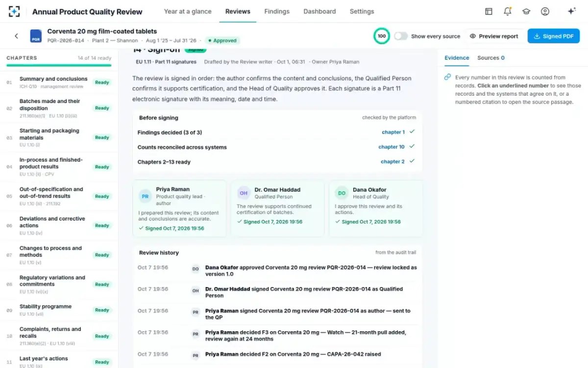Click Priya Raman's 'Signed Oct 7, 2026 19:56'
This screenshot has height=368, width=588.
click(x=171, y=228)
